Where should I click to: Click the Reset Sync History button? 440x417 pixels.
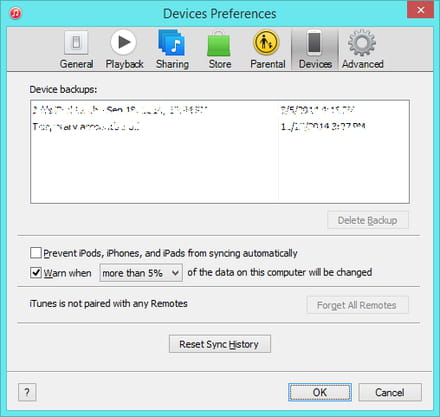point(220,344)
